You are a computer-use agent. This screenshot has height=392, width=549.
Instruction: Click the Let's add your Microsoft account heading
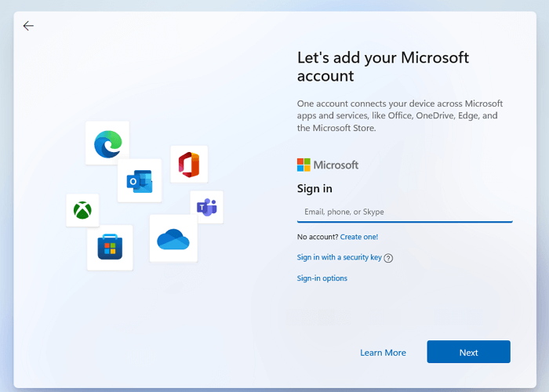(x=383, y=67)
